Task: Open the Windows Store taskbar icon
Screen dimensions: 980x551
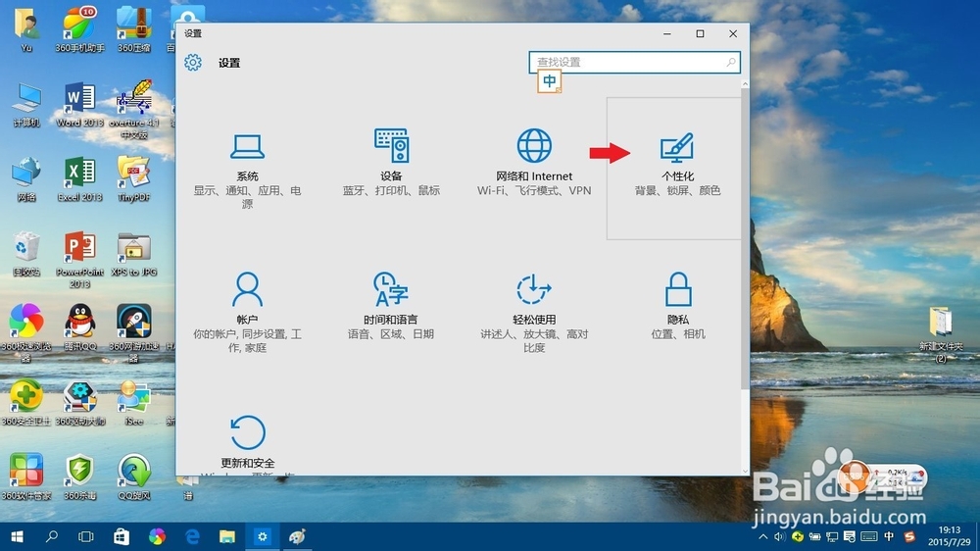Action: (122, 536)
